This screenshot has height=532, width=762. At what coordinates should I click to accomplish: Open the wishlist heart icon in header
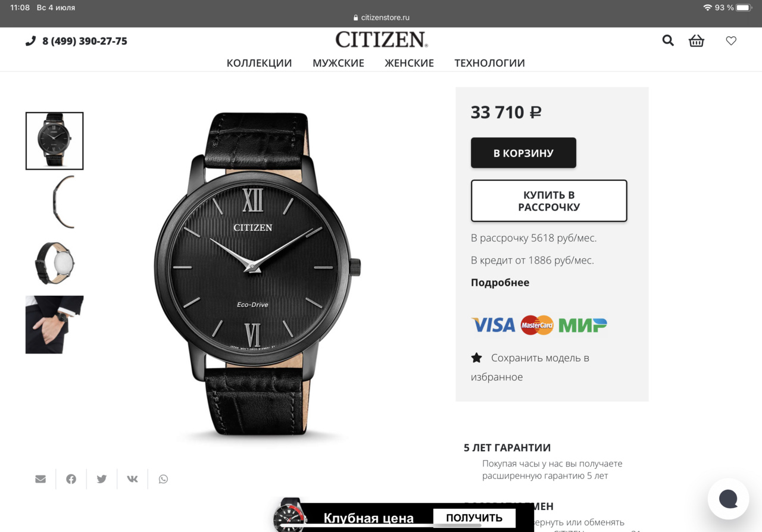(x=731, y=40)
